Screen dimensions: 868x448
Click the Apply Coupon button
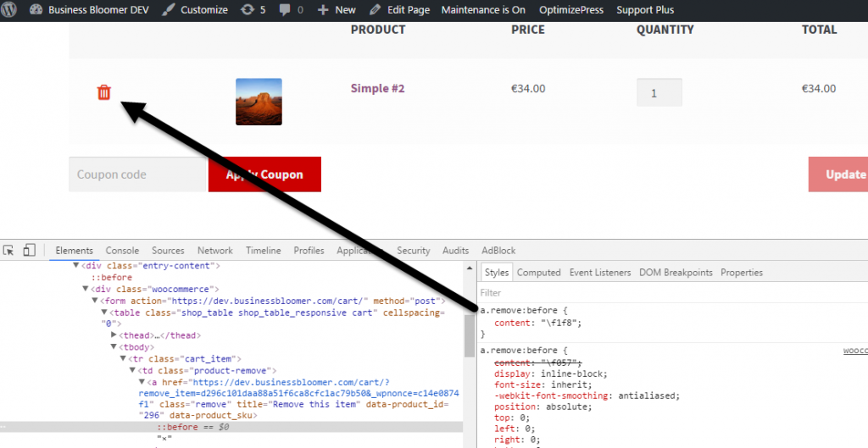pyautogui.click(x=264, y=174)
